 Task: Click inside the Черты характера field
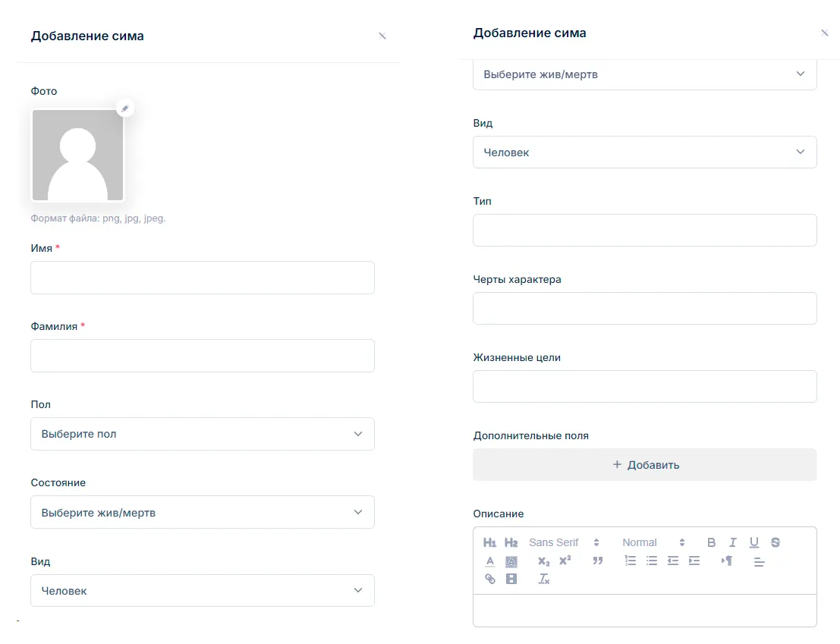644,309
